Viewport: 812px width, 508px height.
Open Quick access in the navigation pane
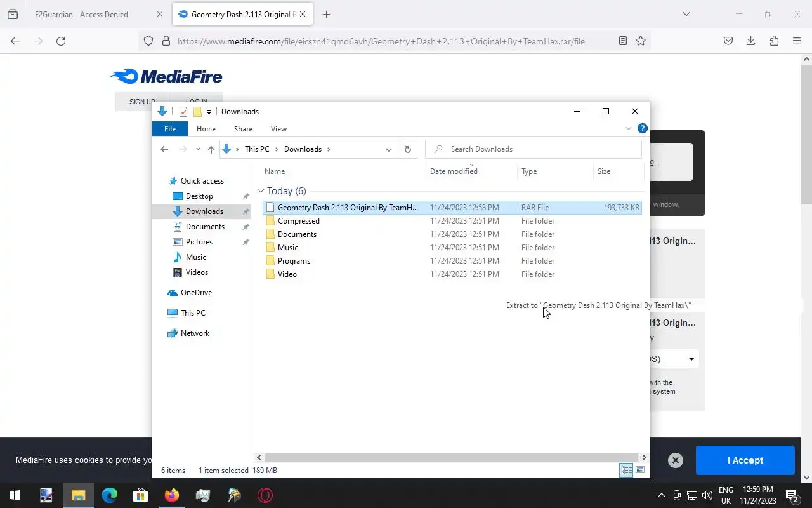click(202, 181)
